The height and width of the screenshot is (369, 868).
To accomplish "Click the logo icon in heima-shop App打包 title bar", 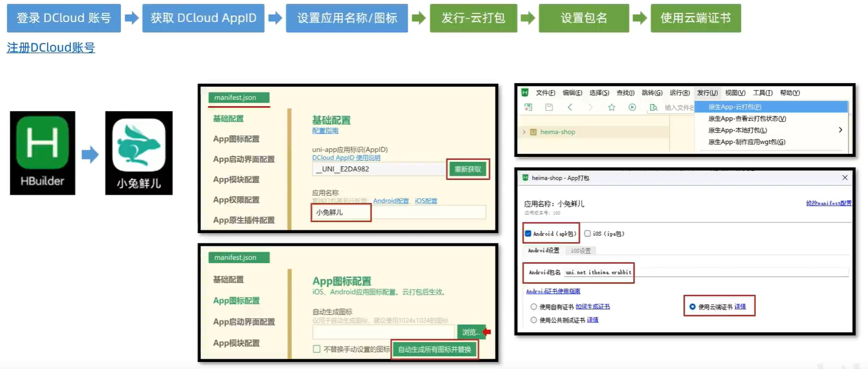I will [x=525, y=177].
